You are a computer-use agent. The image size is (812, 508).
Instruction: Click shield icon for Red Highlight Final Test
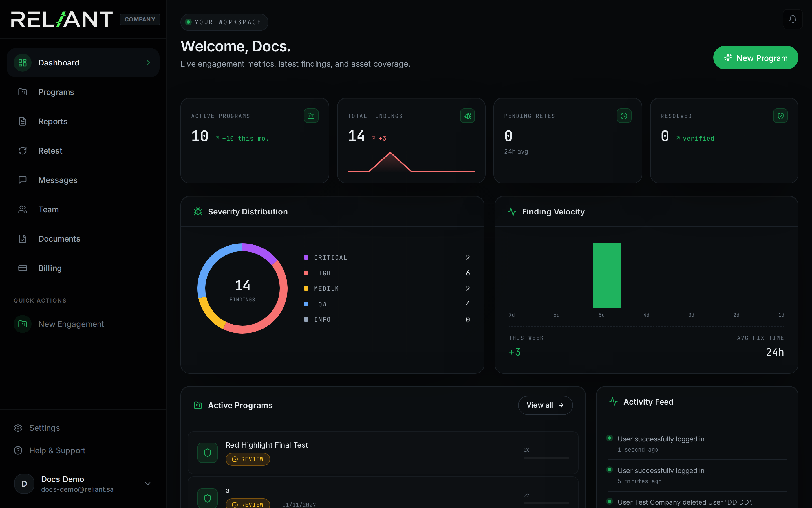click(x=207, y=453)
